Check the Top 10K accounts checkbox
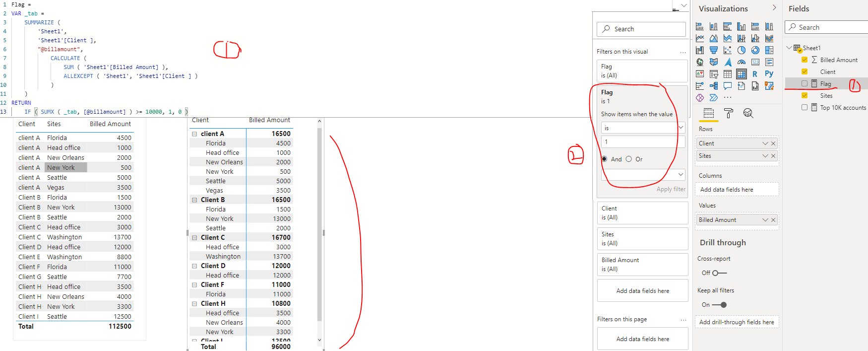This screenshot has height=351, width=868. tap(805, 107)
